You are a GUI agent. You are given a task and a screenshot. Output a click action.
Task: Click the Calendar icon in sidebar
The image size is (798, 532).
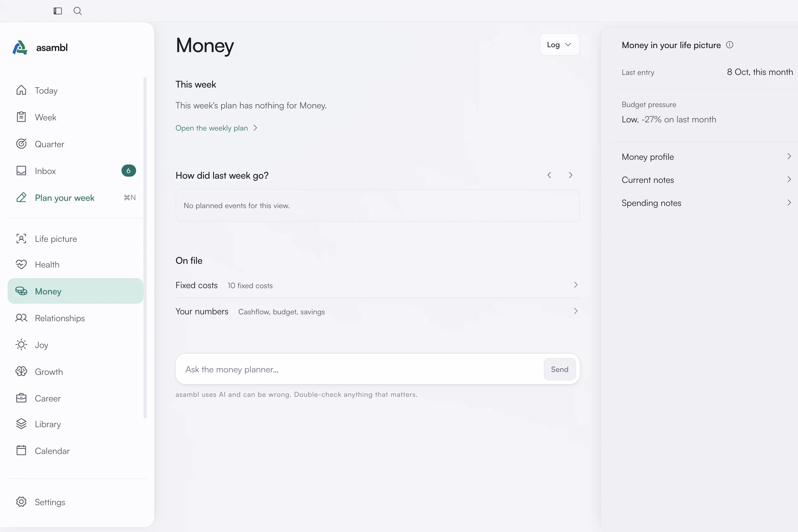pos(21,450)
